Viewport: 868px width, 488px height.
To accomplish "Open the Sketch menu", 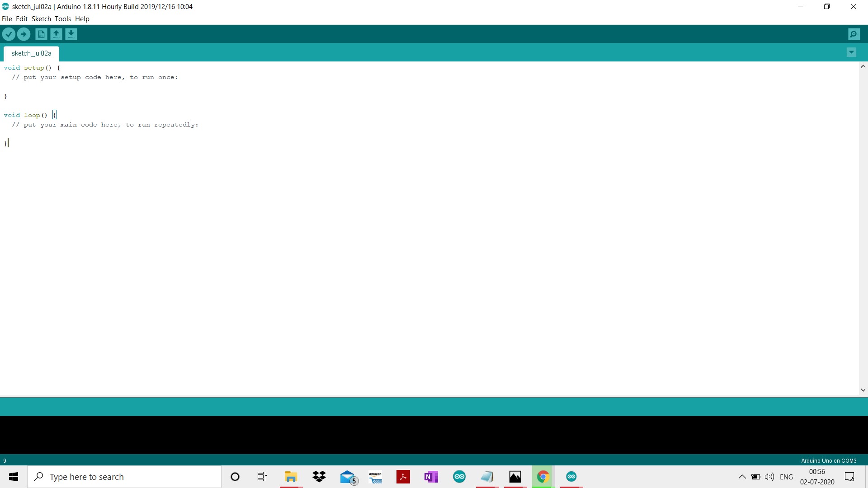I will pyautogui.click(x=41, y=19).
